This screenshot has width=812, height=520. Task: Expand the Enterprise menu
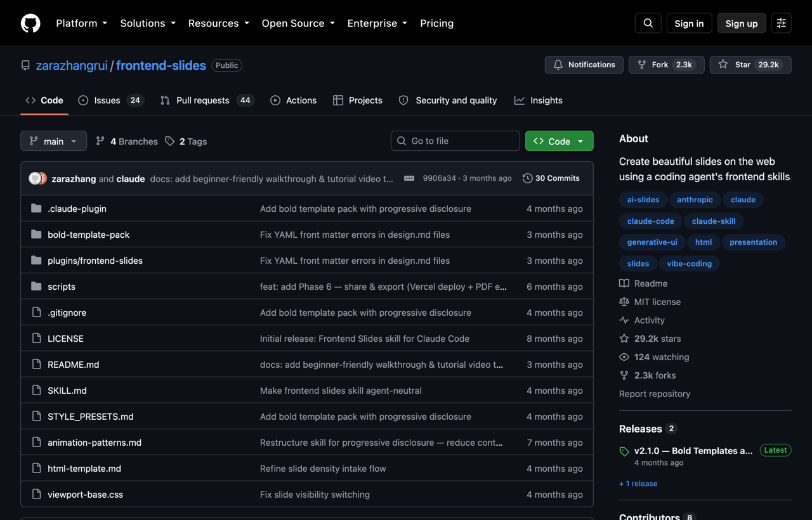point(377,23)
